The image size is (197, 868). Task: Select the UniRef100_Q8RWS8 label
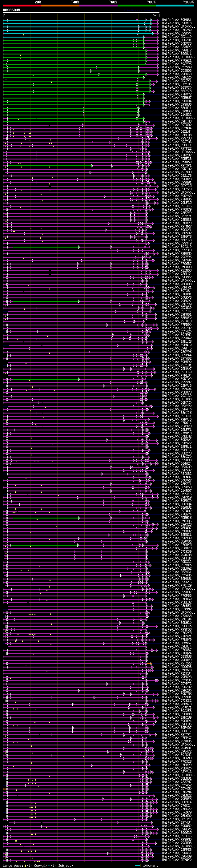tap(177, 220)
